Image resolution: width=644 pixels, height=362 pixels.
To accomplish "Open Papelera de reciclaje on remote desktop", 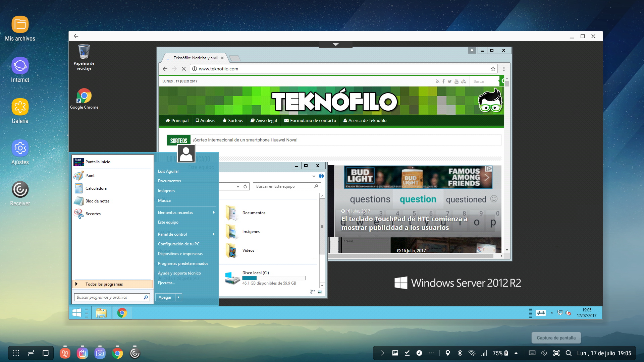I will click(x=84, y=57).
